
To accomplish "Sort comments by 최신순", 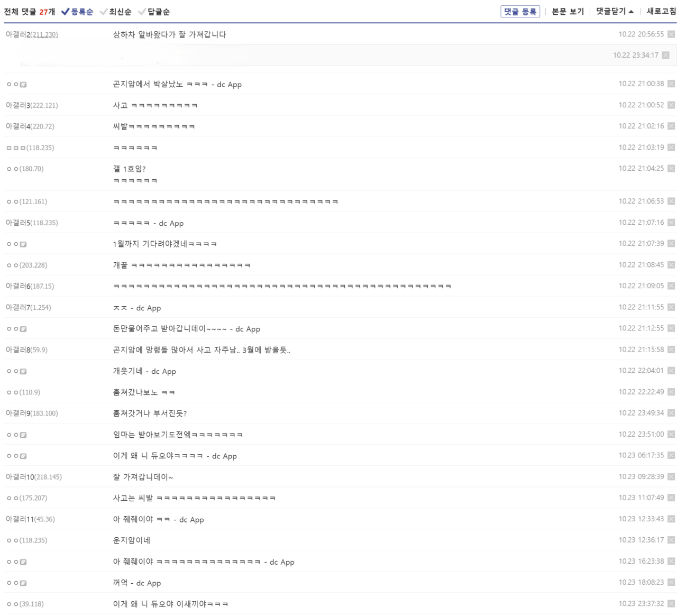I will coord(116,12).
